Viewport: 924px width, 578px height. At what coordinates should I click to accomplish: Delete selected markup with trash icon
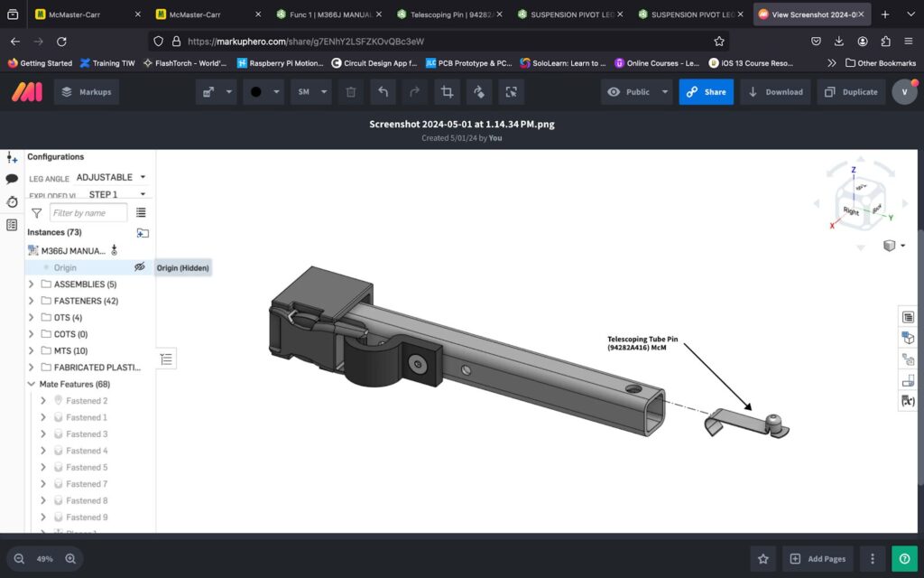pos(351,91)
